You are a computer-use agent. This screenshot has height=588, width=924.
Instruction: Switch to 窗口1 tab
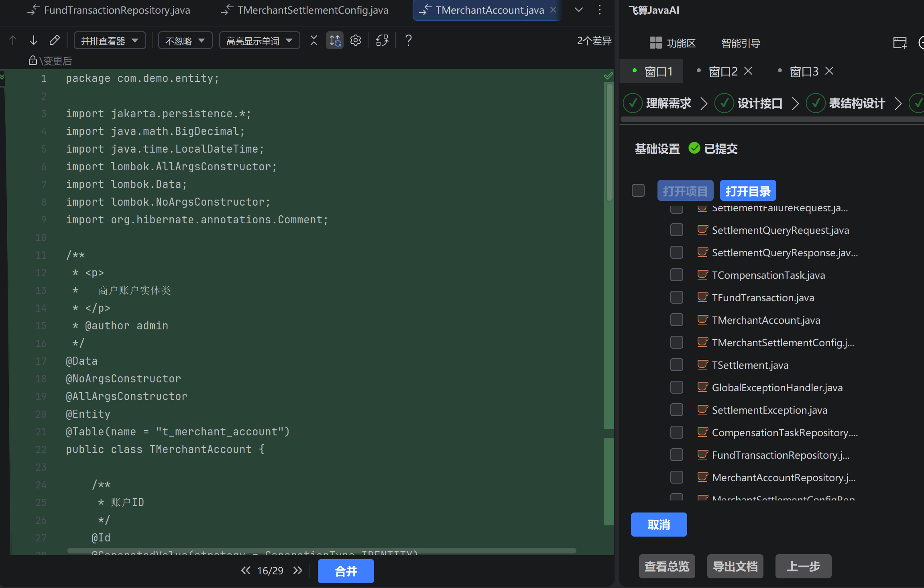tap(652, 71)
